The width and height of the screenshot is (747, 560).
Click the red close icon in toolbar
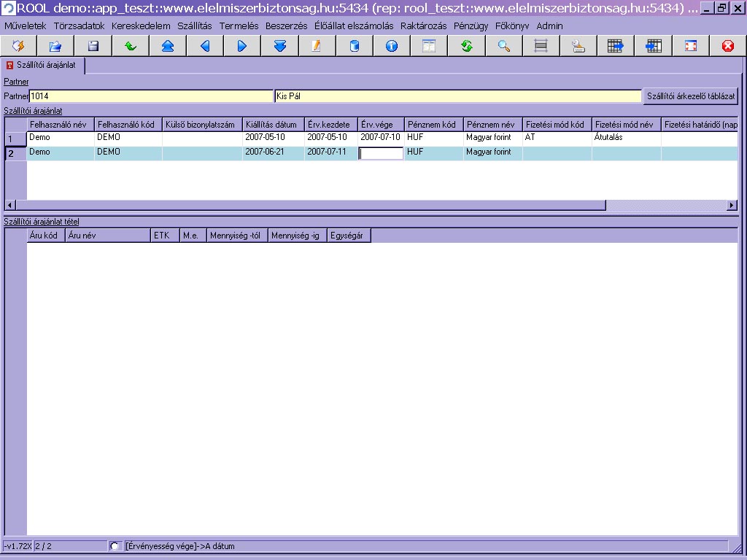tap(727, 46)
